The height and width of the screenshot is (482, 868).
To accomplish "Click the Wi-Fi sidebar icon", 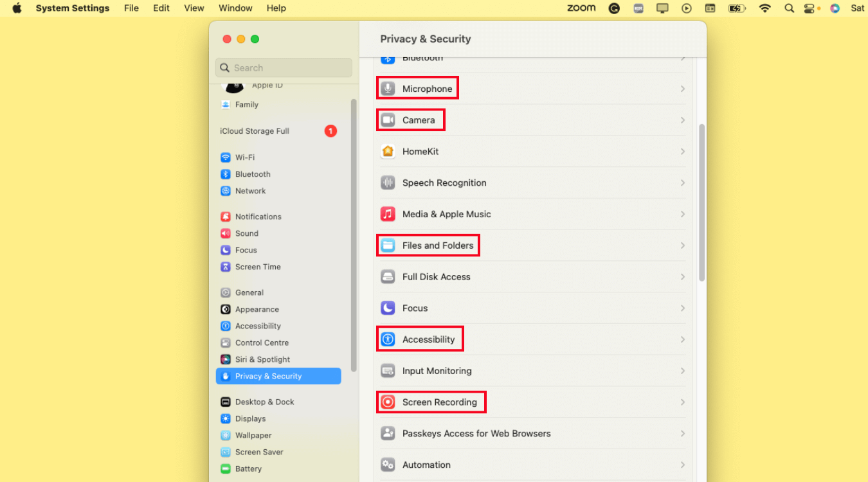I will coord(226,157).
